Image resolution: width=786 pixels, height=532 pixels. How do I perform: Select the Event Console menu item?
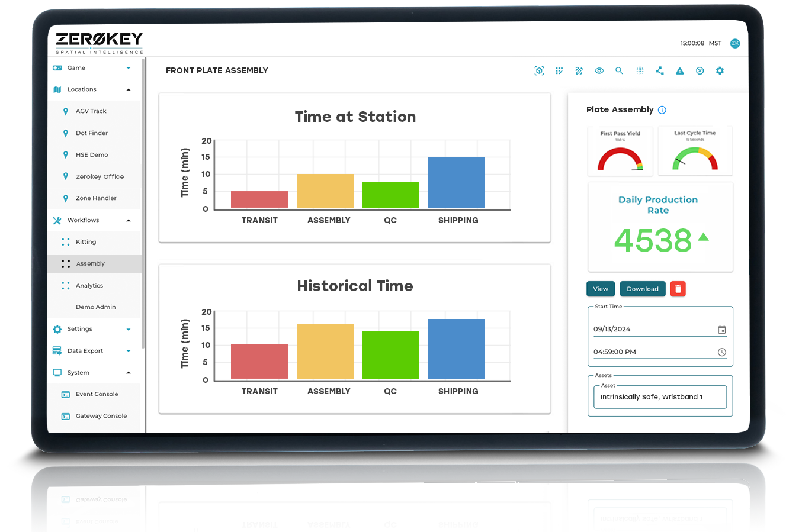tap(97, 394)
